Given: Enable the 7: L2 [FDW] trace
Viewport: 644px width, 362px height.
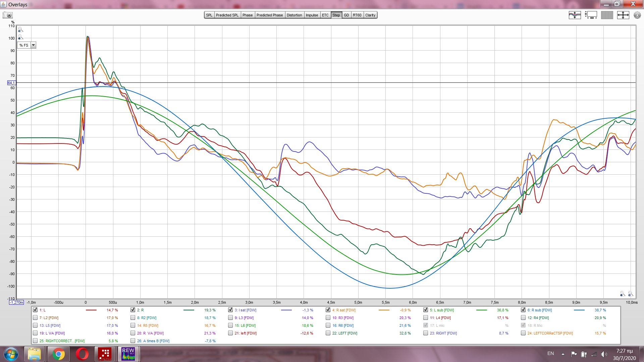Looking at the screenshot, I should click(x=35, y=318).
